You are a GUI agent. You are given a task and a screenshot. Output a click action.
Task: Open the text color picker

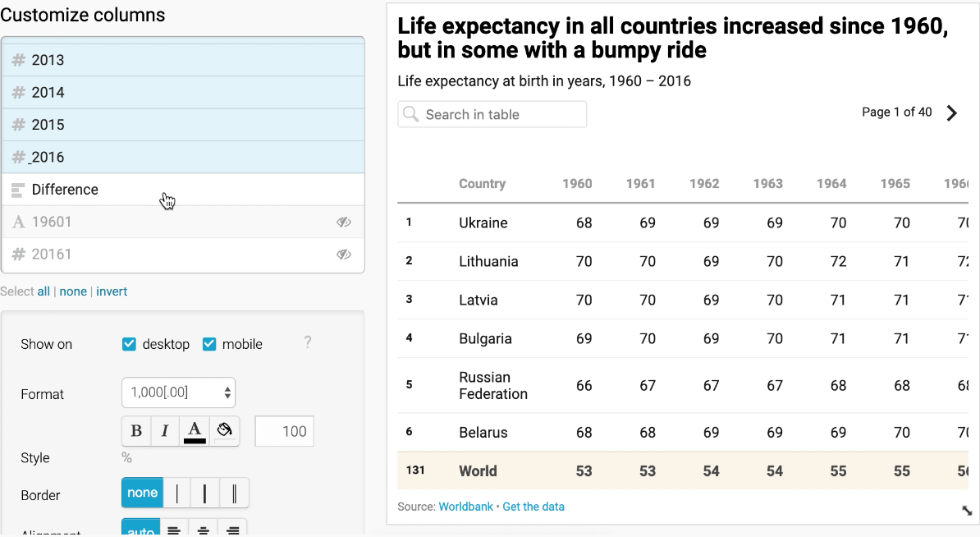click(195, 431)
